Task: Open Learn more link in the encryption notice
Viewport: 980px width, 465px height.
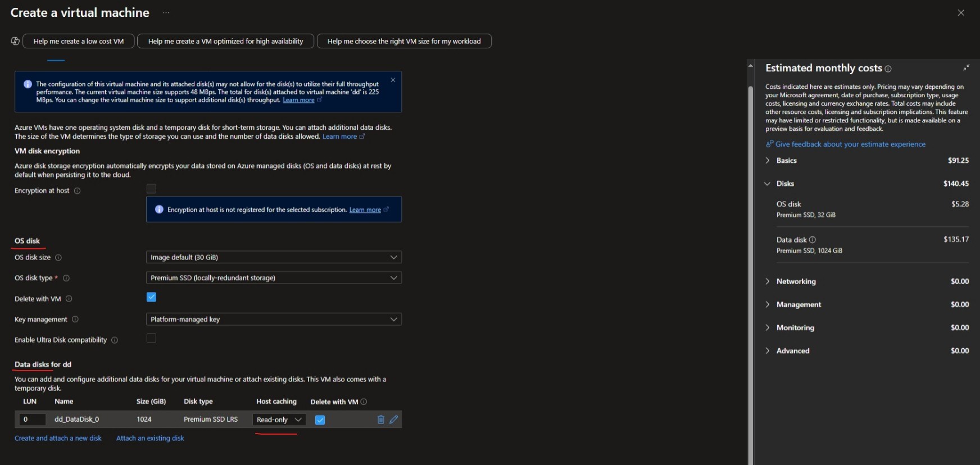Action: (x=365, y=210)
